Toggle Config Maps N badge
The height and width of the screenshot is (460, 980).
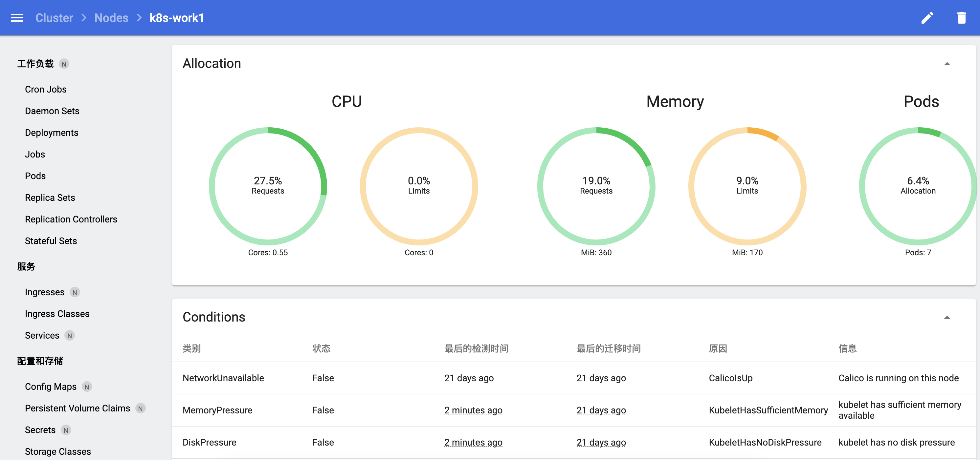click(x=87, y=387)
